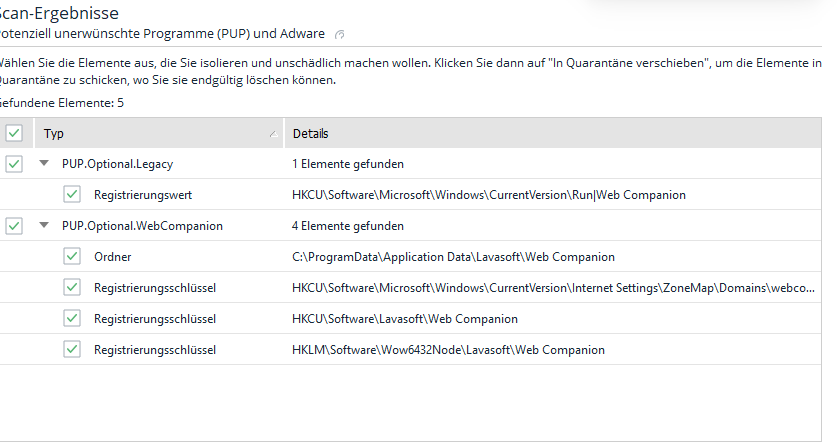Uncheck the checkbox for the HKCU Lavasoft registry key
The height and width of the screenshot is (443, 837).
72,319
